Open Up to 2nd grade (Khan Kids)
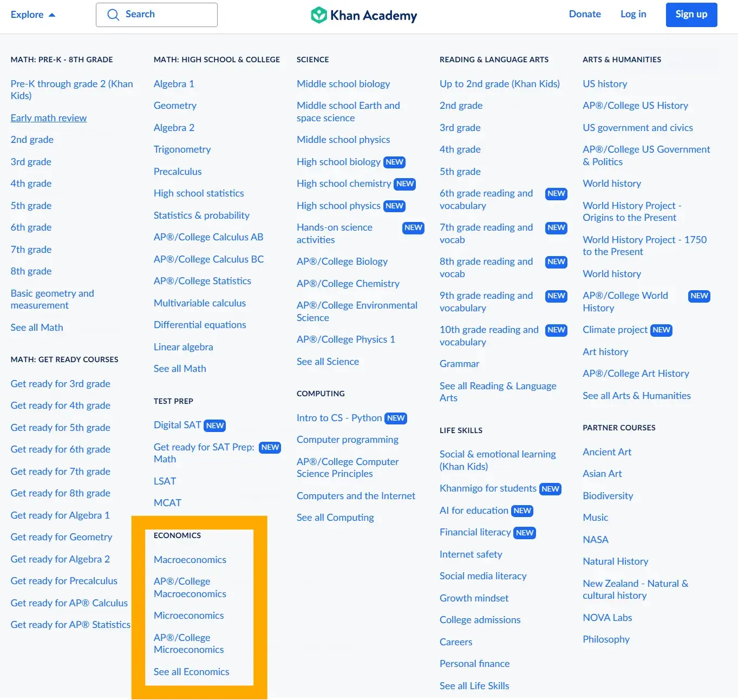738x700 pixels. 499,84
